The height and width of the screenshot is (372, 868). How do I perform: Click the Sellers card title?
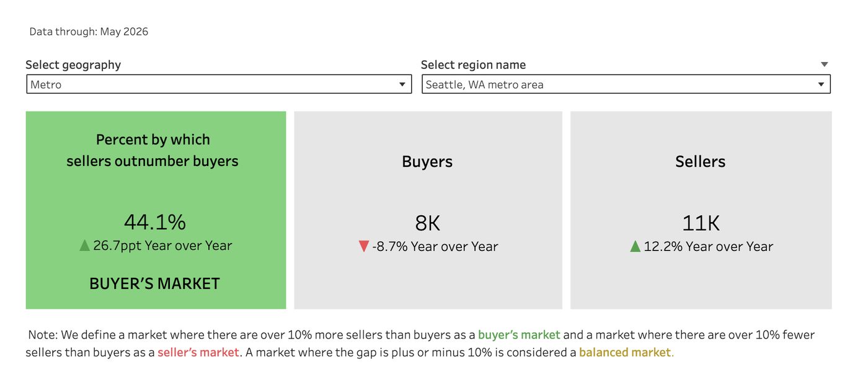coord(701,162)
